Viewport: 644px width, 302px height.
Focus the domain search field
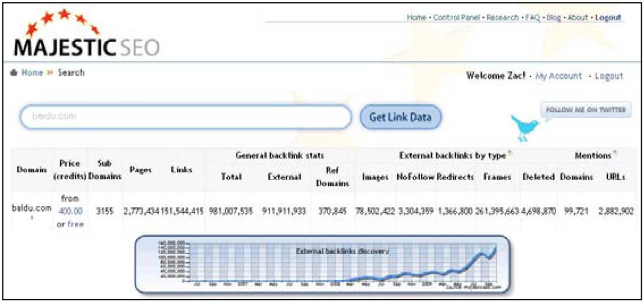tap(186, 117)
